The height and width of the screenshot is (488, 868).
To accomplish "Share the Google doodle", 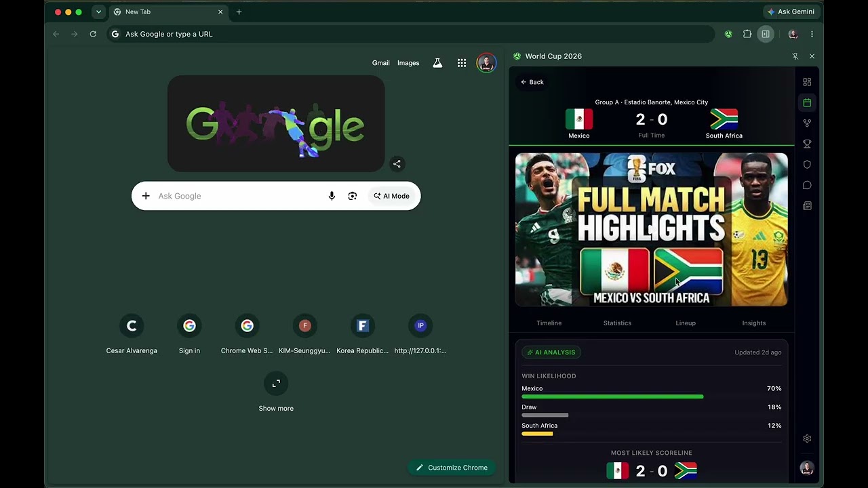I will [397, 163].
